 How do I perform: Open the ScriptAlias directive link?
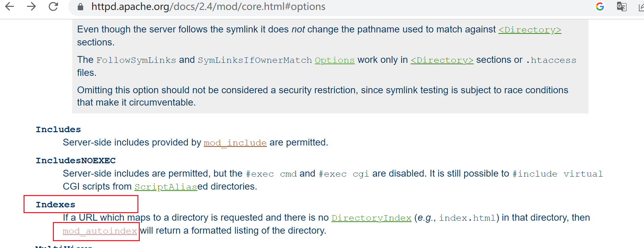(x=166, y=187)
